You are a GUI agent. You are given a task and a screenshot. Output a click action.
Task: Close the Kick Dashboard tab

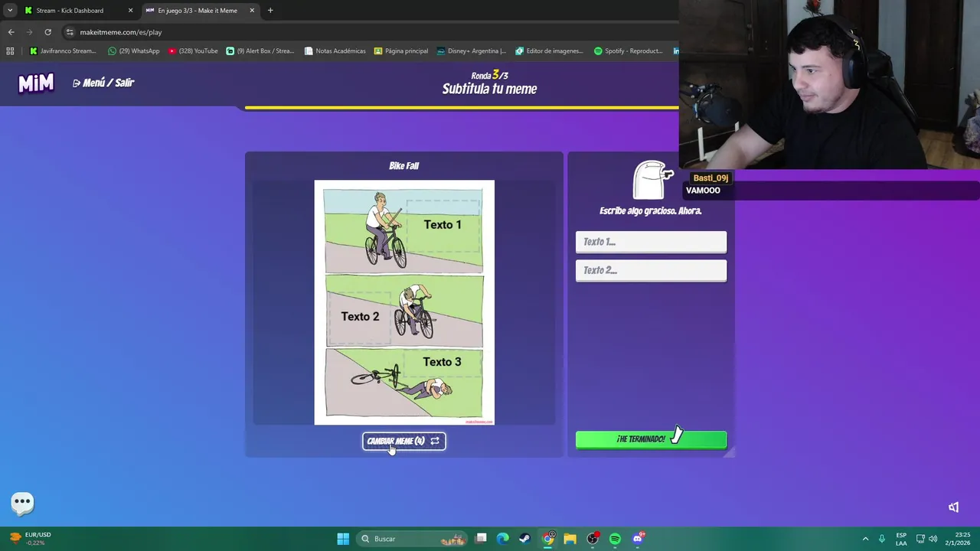point(130,11)
